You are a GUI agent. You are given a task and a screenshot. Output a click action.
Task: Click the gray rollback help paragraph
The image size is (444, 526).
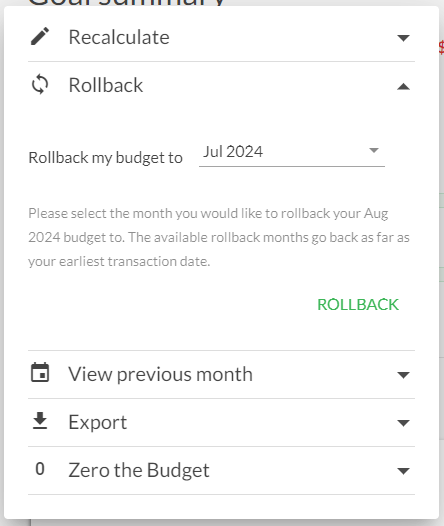[219, 237]
